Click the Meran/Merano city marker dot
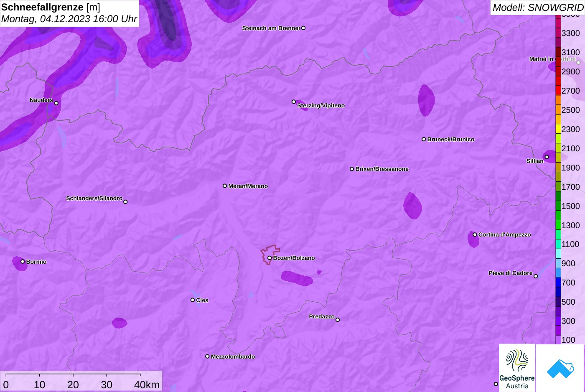This screenshot has height=392, width=585. pyautogui.click(x=225, y=186)
